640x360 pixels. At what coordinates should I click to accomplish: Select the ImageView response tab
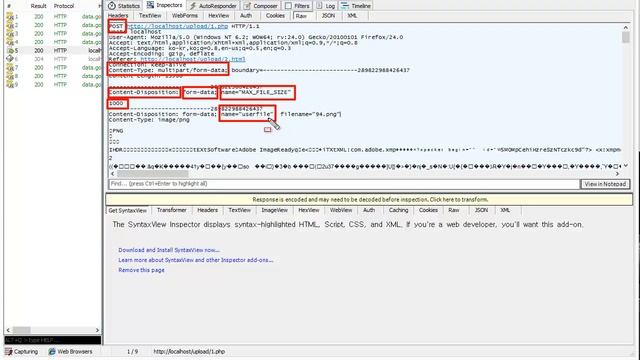point(274,210)
